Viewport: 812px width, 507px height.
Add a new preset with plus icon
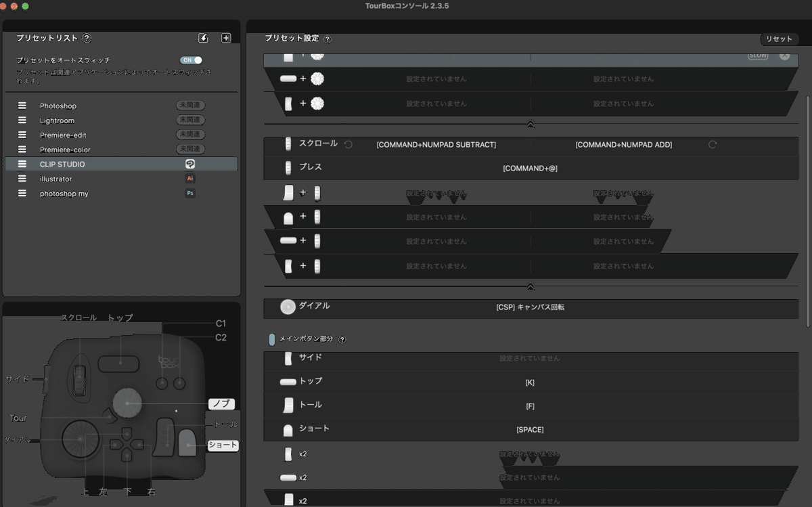click(x=226, y=38)
